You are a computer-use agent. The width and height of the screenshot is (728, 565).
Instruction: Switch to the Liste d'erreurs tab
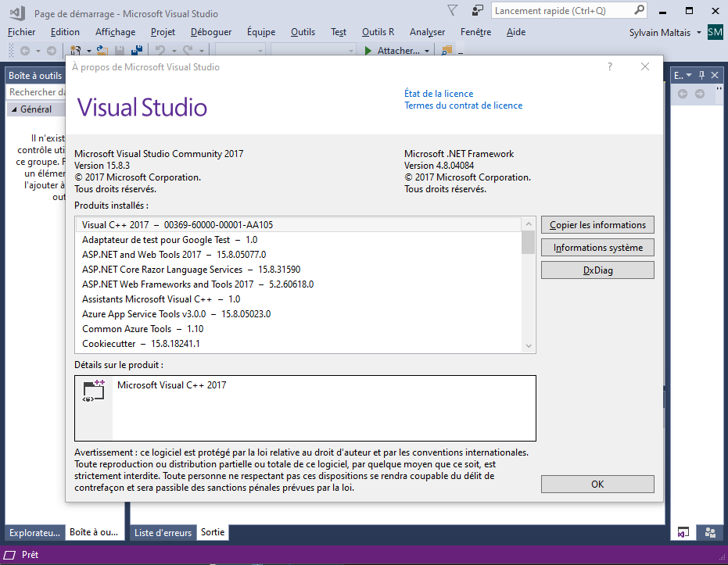coord(163,533)
